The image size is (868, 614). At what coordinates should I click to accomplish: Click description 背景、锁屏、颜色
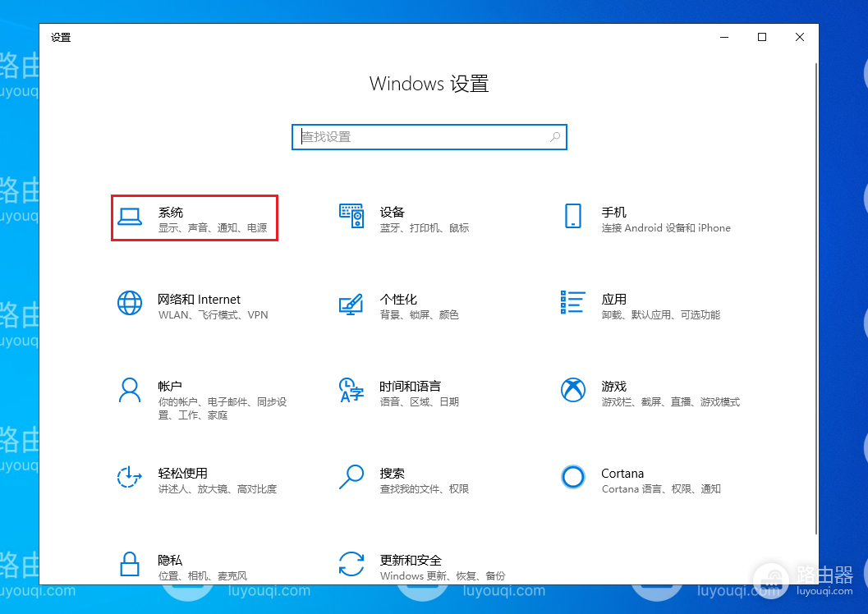pyautogui.click(x=420, y=314)
